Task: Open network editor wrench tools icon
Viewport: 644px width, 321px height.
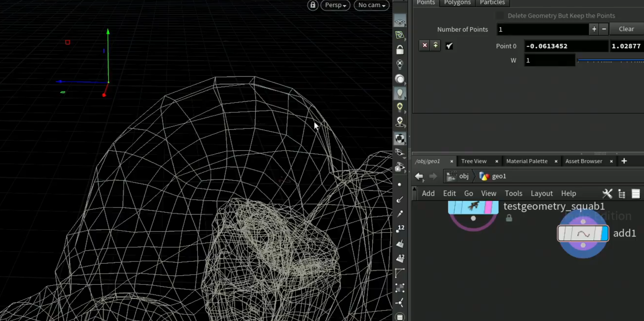Action: (x=607, y=193)
